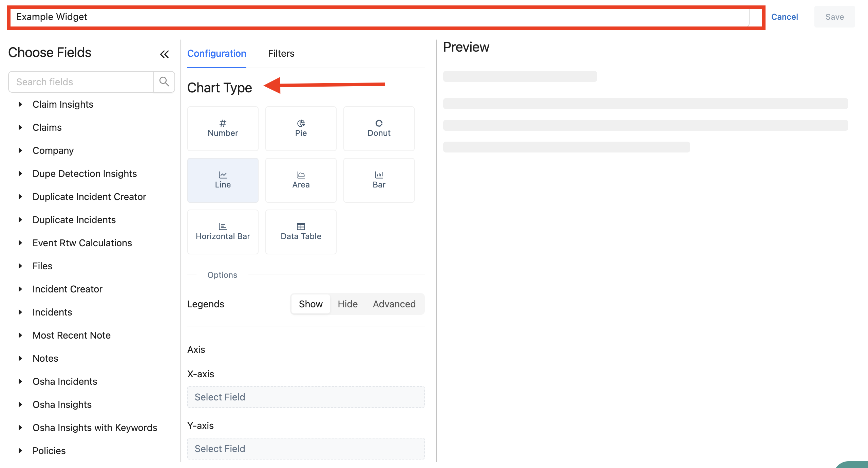Click the search magnifier icon
868x468 pixels.
tap(164, 82)
